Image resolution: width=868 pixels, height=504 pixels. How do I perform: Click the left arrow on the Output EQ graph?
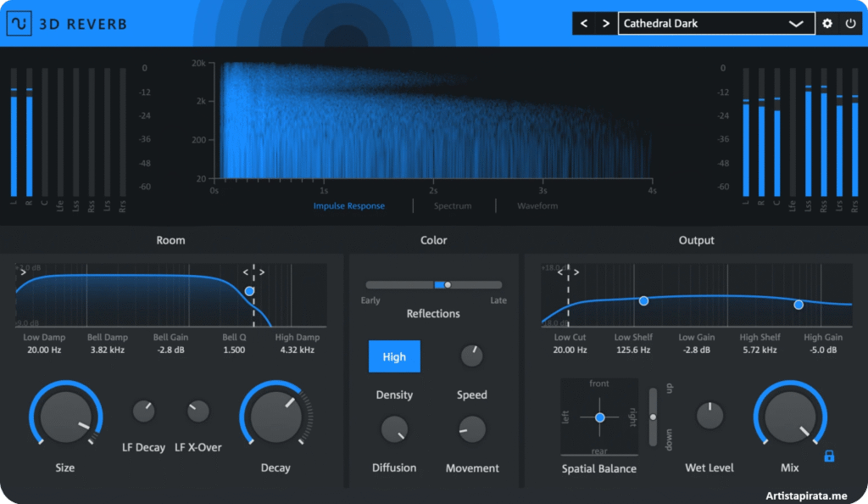pos(559,272)
